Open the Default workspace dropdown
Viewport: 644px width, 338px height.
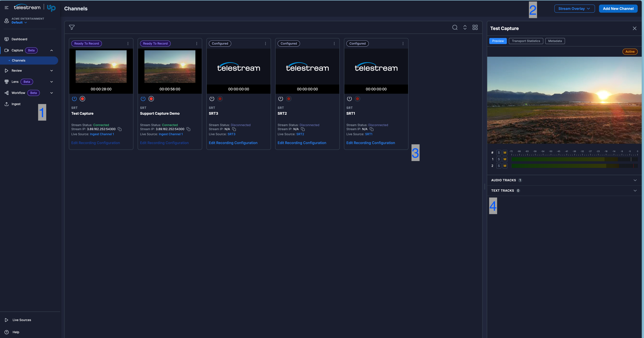(19, 23)
